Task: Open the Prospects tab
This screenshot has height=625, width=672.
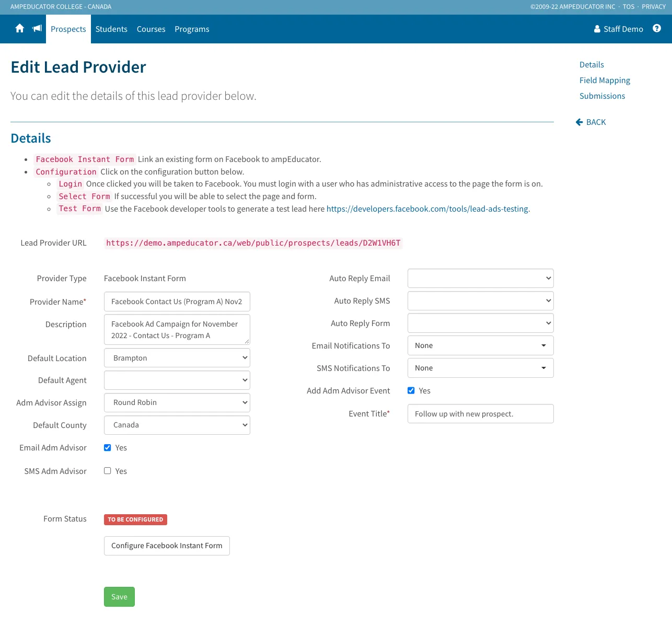Action: [x=68, y=29]
